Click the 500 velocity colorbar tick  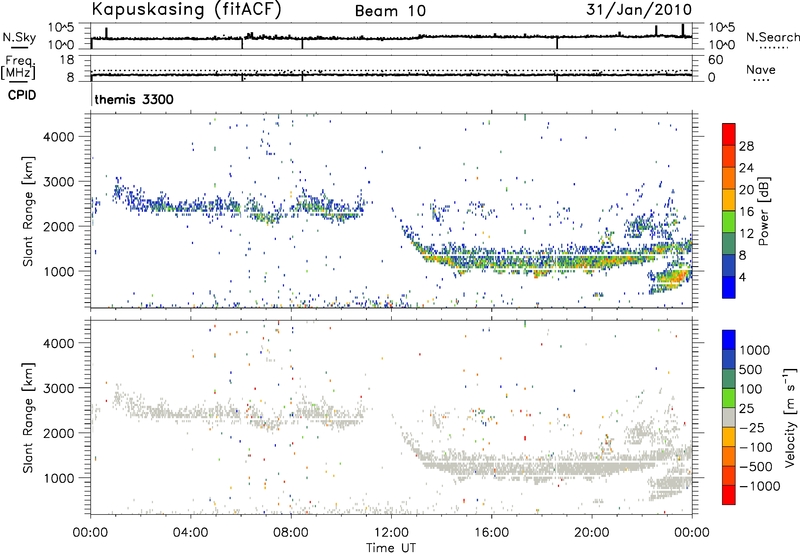pos(751,369)
